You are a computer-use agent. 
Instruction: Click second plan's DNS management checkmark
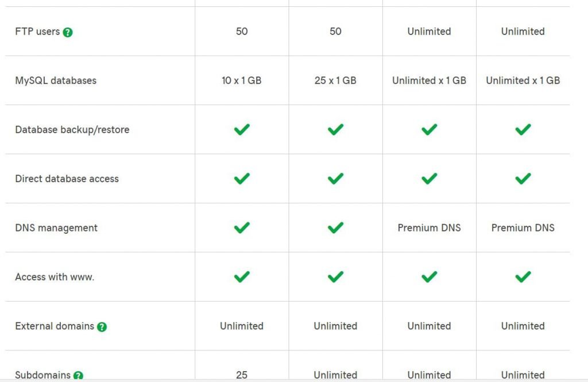(335, 228)
